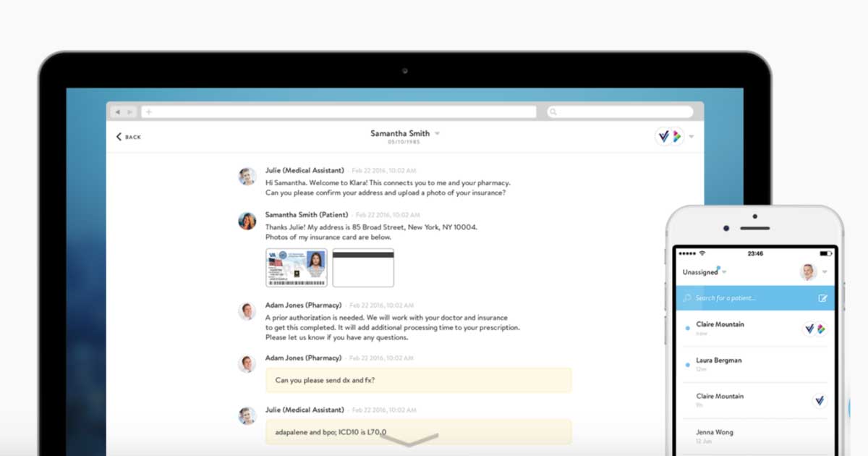868x456 pixels.
Task: Click the battery indicator in the phone status bar
Action: (x=825, y=253)
